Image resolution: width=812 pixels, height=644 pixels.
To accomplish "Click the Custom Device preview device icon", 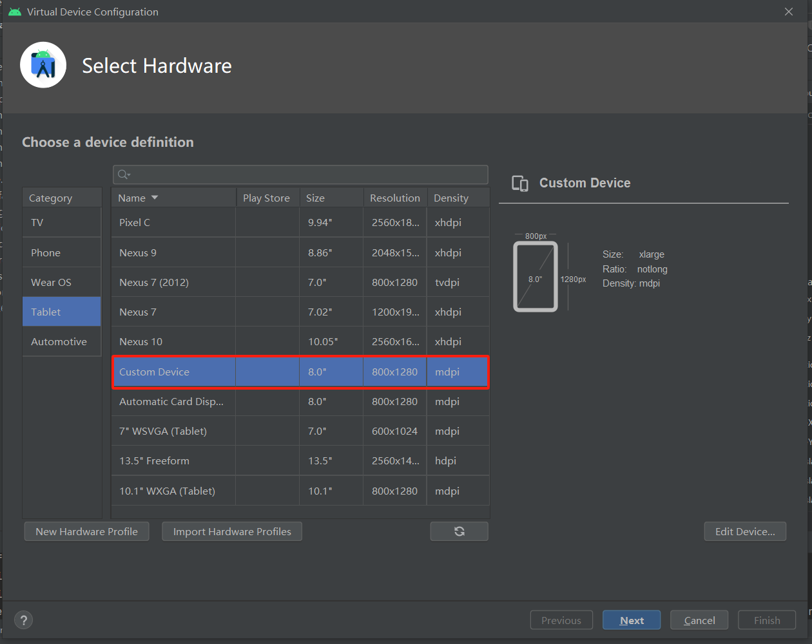I will pos(520,184).
